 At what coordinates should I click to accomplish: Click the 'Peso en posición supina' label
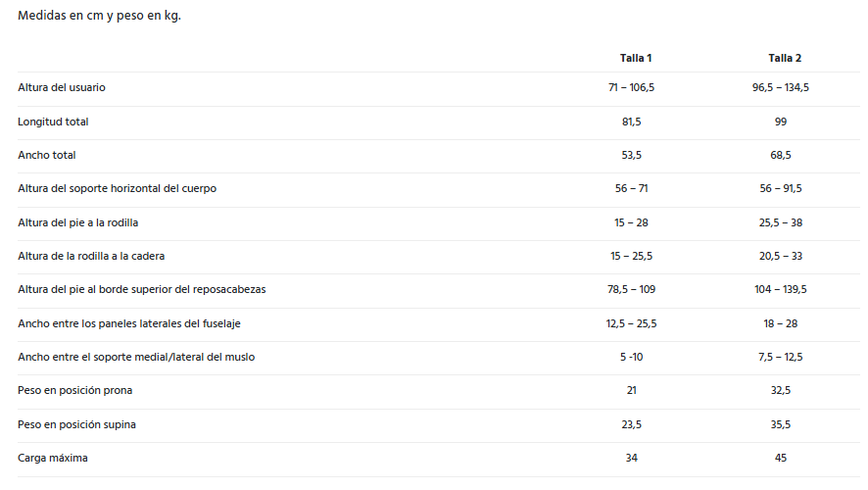point(76,424)
